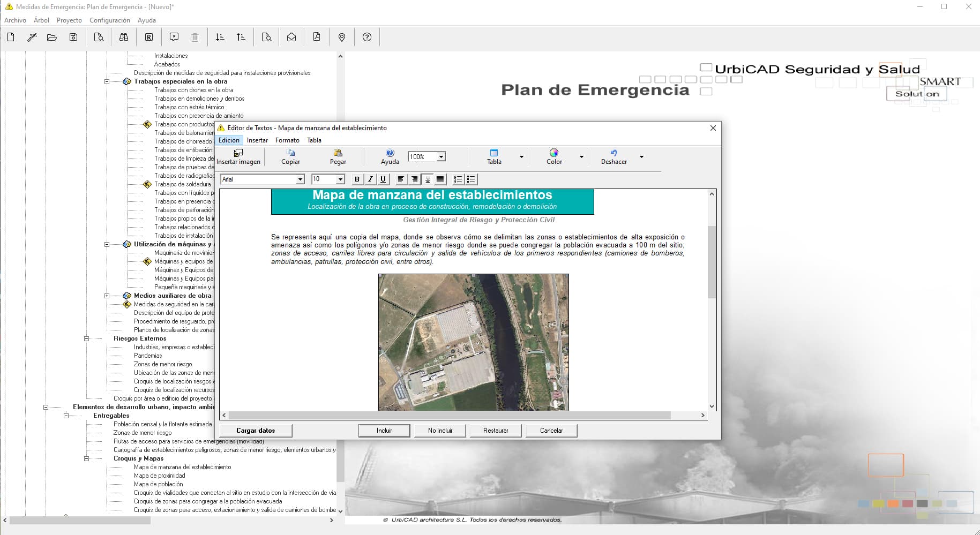
Task: Click the No Incluir button
Action: (x=440, y=431)
